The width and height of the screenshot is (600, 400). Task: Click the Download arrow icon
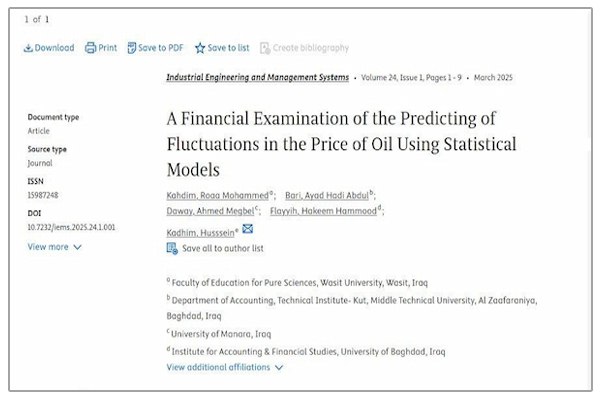(28, 48)
